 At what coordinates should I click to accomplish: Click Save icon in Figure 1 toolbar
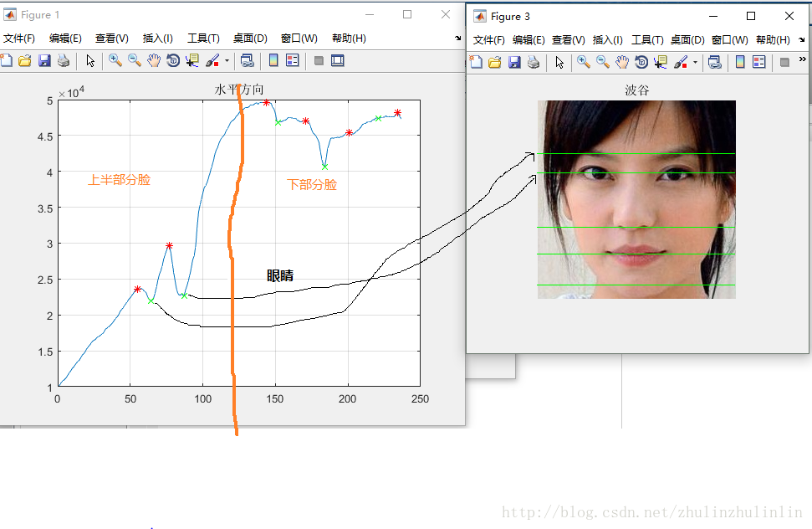pyautogui.click(x=44, y=60)
